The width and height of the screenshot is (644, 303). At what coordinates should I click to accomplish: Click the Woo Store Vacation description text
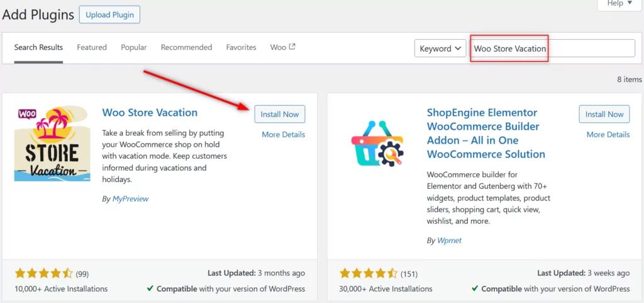164,157
